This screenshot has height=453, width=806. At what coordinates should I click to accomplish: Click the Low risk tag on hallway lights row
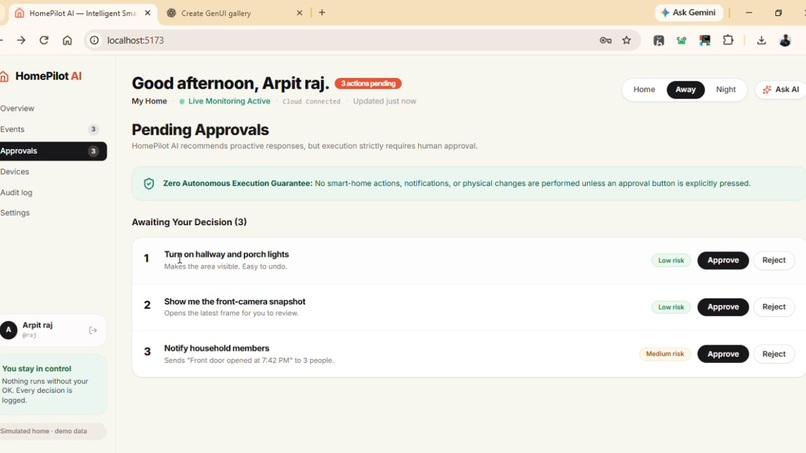pyautogui.click(x=671, y=261)
